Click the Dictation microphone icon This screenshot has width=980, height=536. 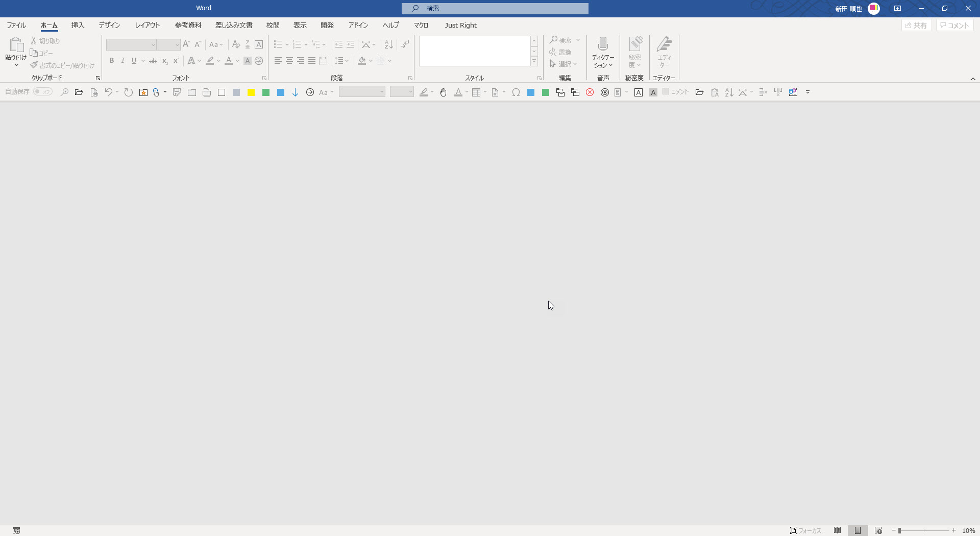[603, 44]
